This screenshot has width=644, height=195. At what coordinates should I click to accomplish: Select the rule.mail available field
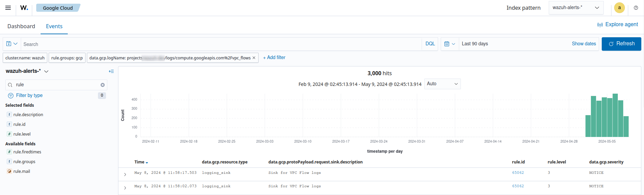point(22,172)
